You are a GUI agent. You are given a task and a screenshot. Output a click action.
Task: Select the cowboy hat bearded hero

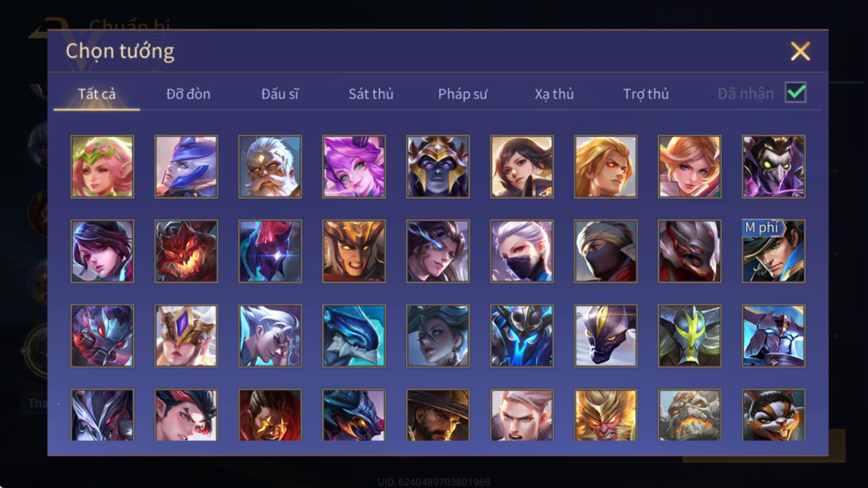pyautogui.click(x=438, y=415)
